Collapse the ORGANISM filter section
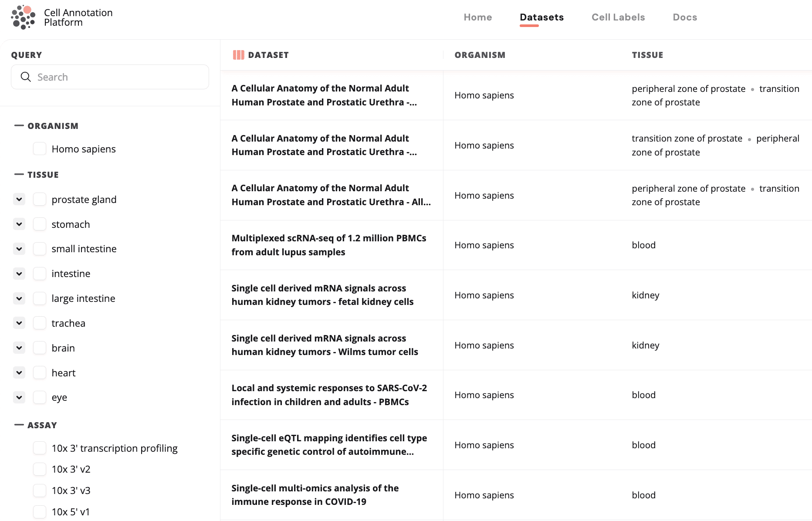This screenshot has height=521, width=812. click(x=18, y=125)
